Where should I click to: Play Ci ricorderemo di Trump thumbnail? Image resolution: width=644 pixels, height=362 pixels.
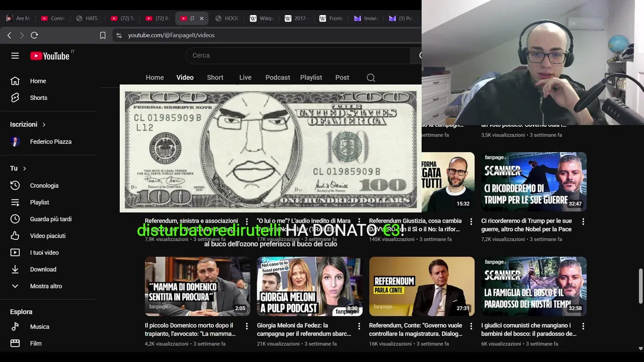pos(534,182)
